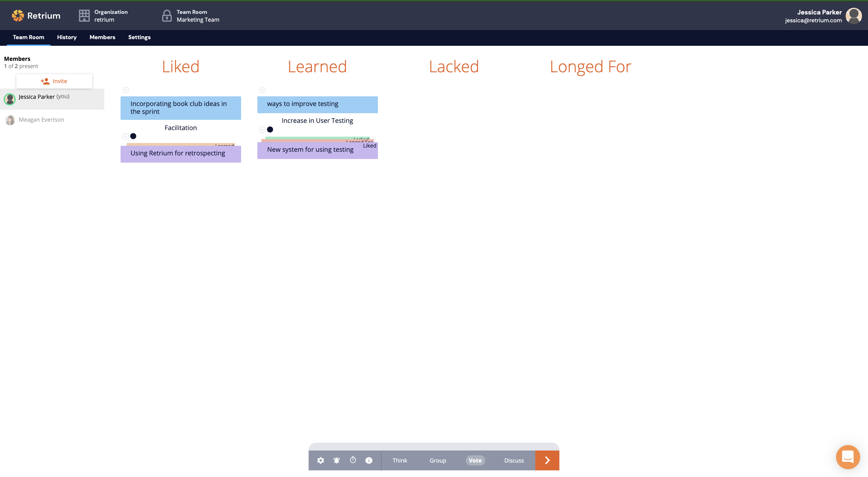Viewport: 868px width, 477px height.
Task: Switch to the History tab
Action: pyautogui.click(x=67, y=37)
